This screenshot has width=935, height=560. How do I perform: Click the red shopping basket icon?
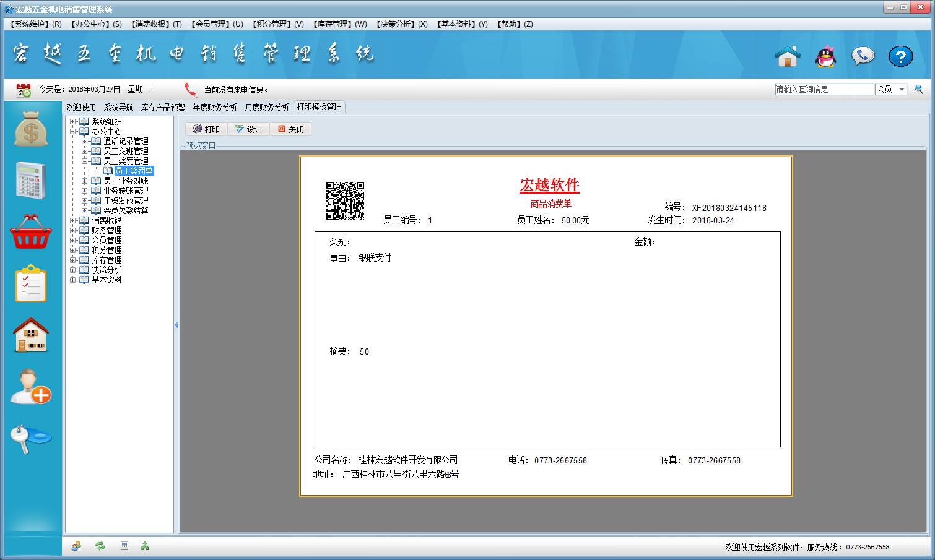tap(31, 232)
